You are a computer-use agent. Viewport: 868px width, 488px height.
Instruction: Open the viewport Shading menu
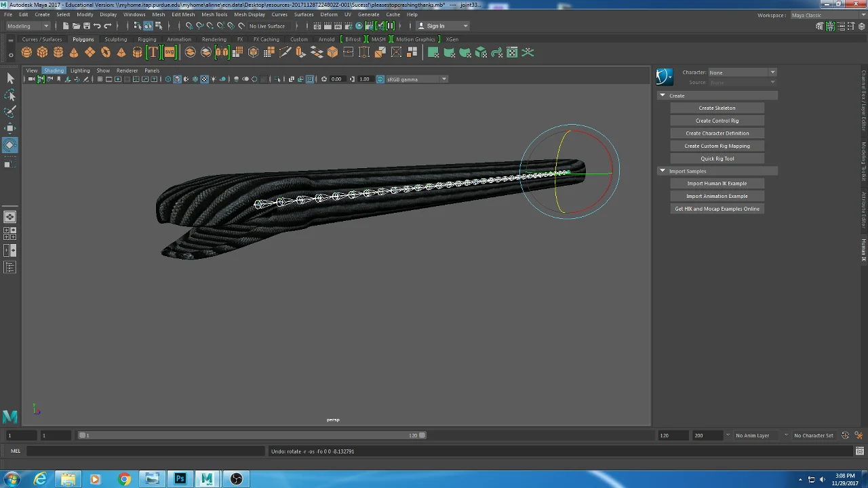point(54,70)
